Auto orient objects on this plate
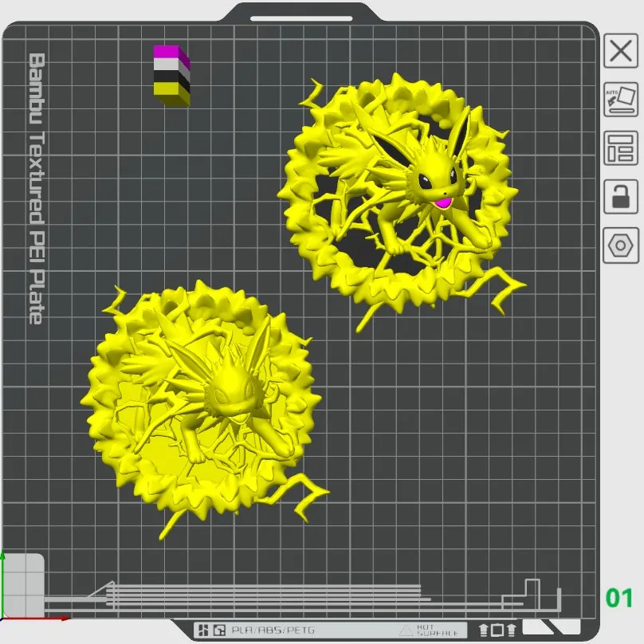The width and height of the screenshot is (644, 644). point(621,100)
